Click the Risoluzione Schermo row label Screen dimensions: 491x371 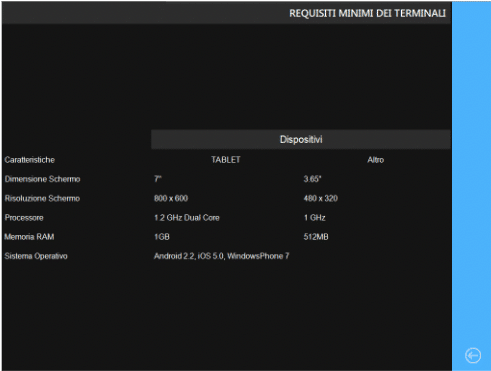click(42, 198)
